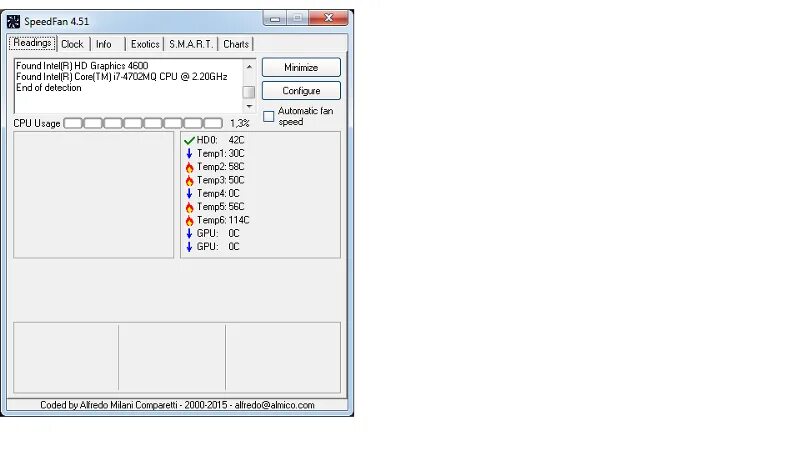Viewport: 800px width, 450px height.
Task: Click the flame icon next to Temp2
Action: pyautogui.click(x=189, y=167)
